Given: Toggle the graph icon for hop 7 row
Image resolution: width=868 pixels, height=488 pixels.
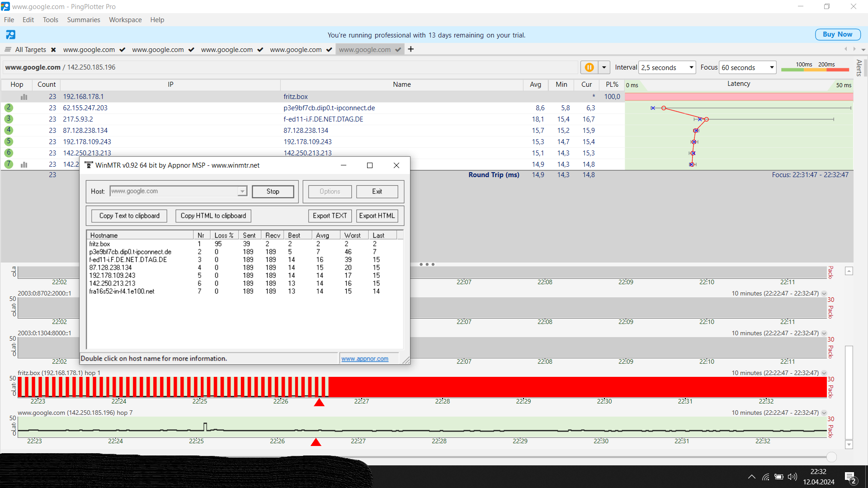Looking at the screenshot, I should (24, 164).
